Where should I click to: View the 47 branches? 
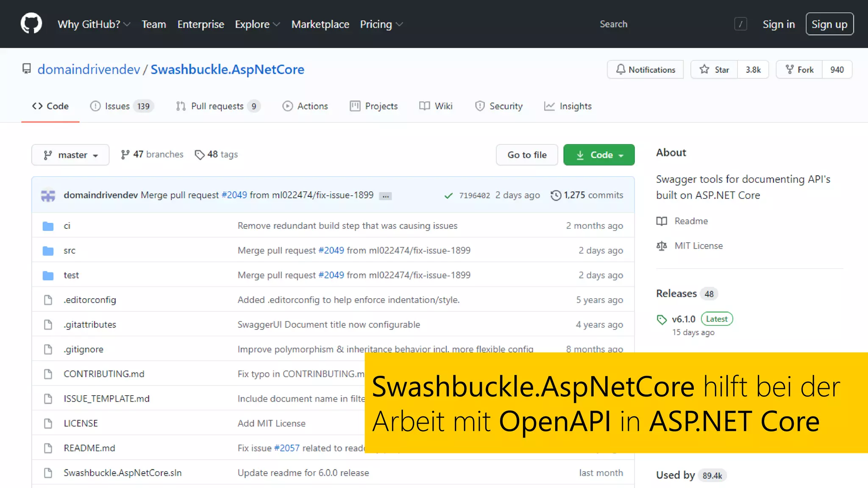click(152, 155)
